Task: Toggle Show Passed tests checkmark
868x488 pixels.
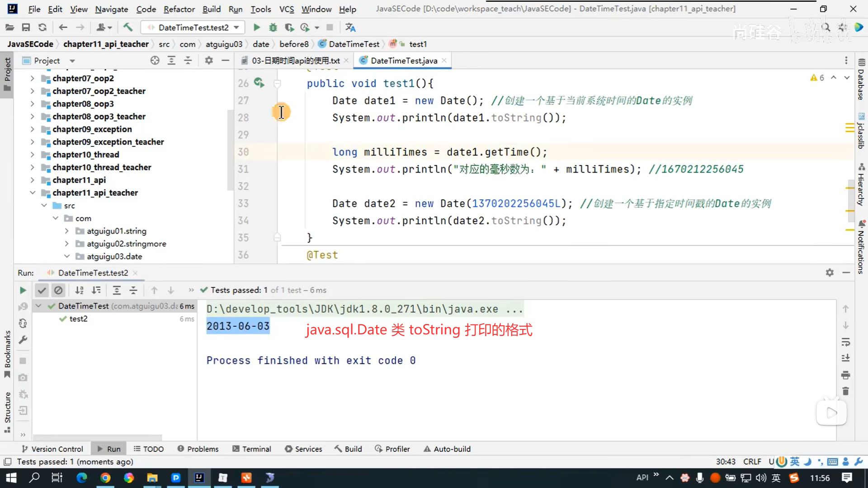Action: tap(42, 290)
